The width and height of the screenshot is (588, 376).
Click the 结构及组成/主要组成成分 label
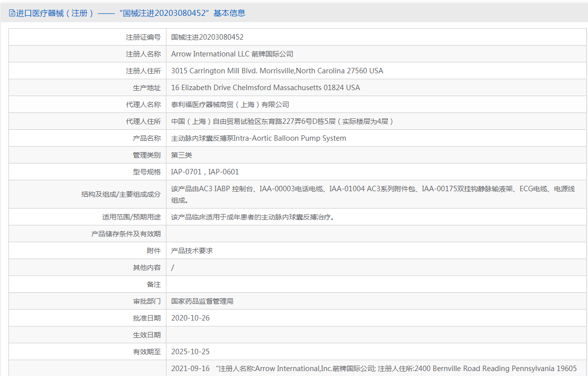pos(121,194)
